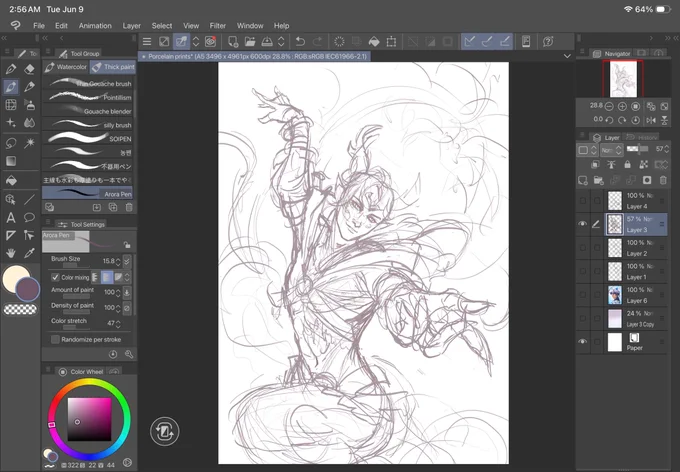Delete selected sub tool trash icon
The image size is (680, 472).
pos(129,207)
